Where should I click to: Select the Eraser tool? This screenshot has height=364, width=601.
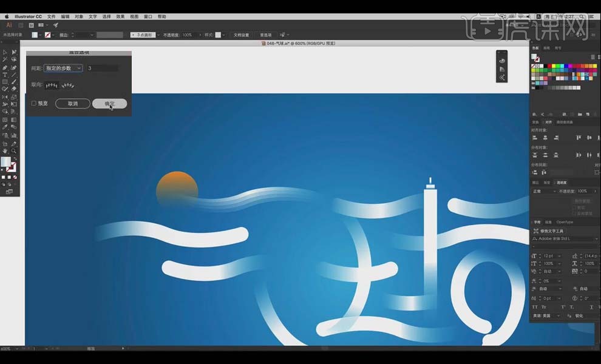click(14, 89)
